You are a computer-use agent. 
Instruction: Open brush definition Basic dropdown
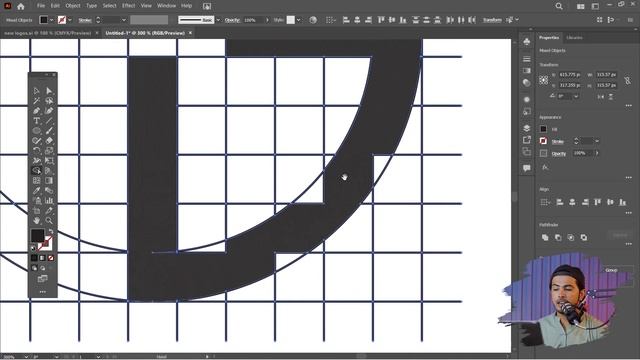pos(218,20)
